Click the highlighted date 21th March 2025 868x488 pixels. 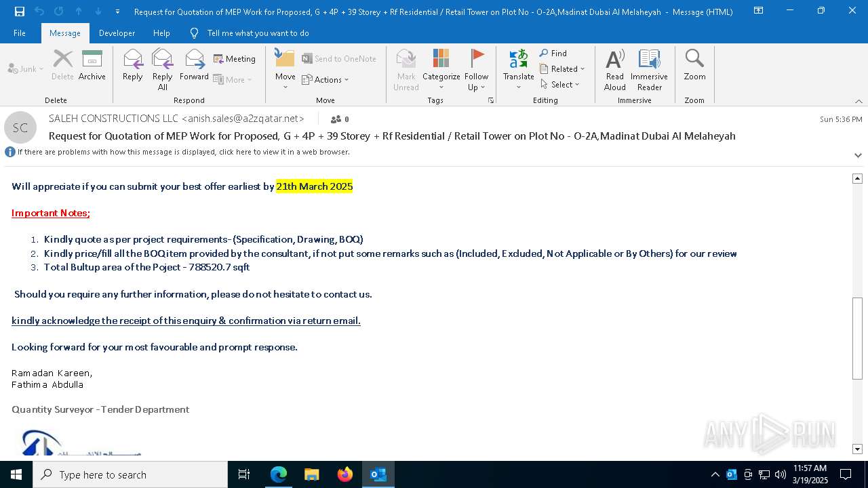[315, 186]
